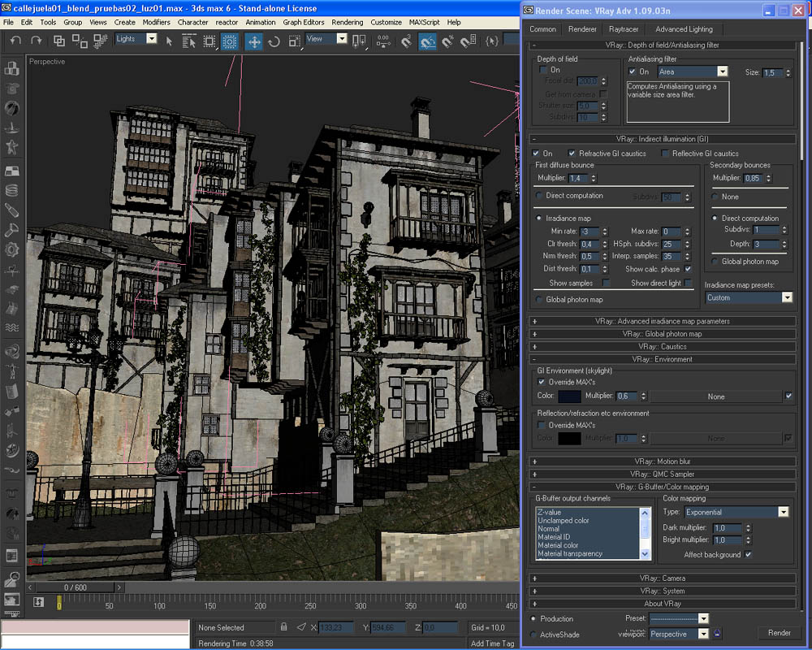
Task: Click the Undo arrow in the main toolbar
Action: pos(15,41)
